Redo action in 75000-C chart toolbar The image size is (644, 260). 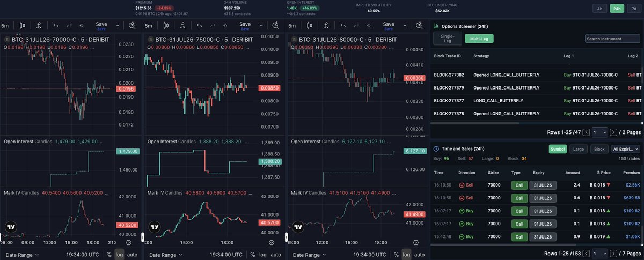click(213, 25)
